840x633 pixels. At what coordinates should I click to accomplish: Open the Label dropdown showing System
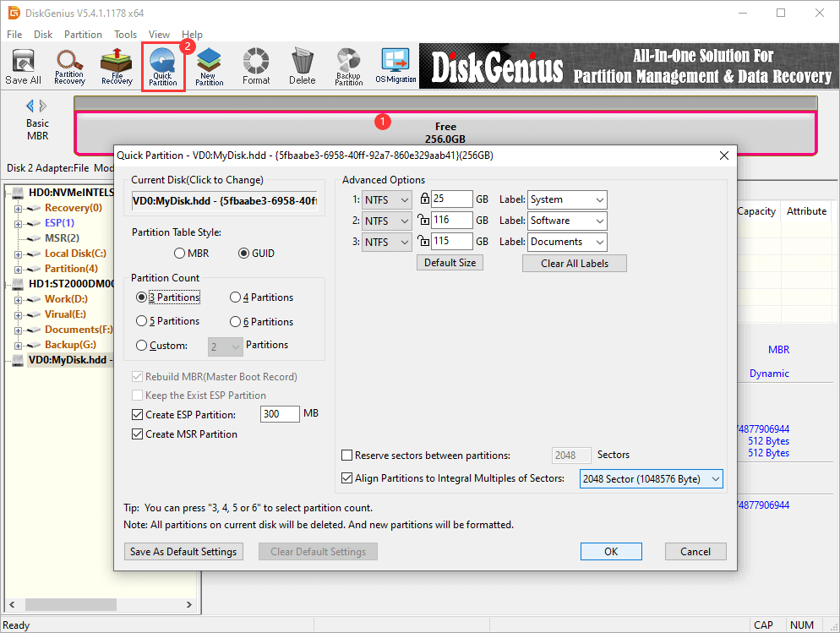(x=567, y=199)
